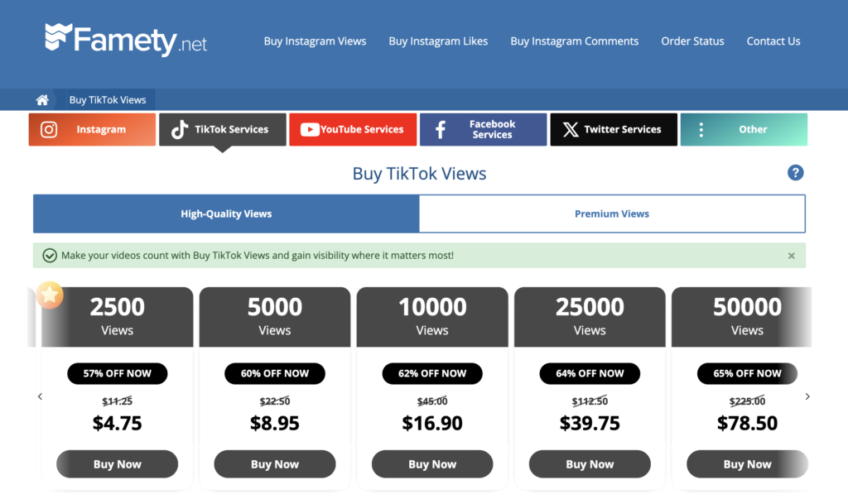Dismiss the green TikTok Views promo message
848x504 pixels.
[791, 256]
